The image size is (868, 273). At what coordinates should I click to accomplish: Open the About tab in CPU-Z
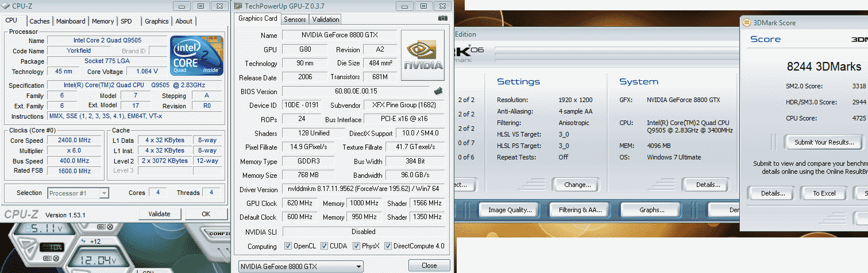click(184, 21)
